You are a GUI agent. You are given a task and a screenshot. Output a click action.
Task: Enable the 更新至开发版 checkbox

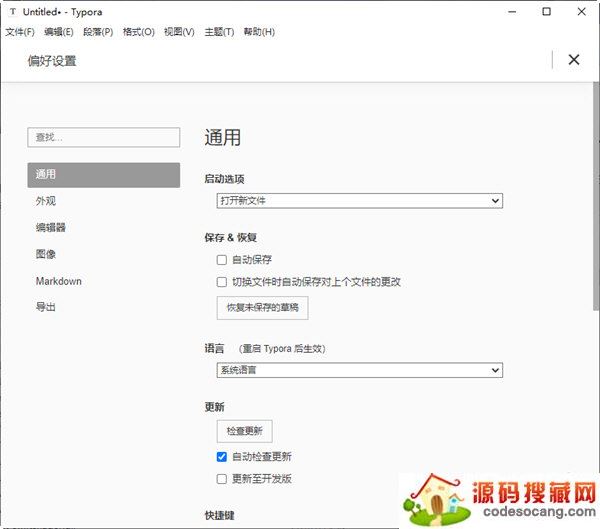click(222, 479)
